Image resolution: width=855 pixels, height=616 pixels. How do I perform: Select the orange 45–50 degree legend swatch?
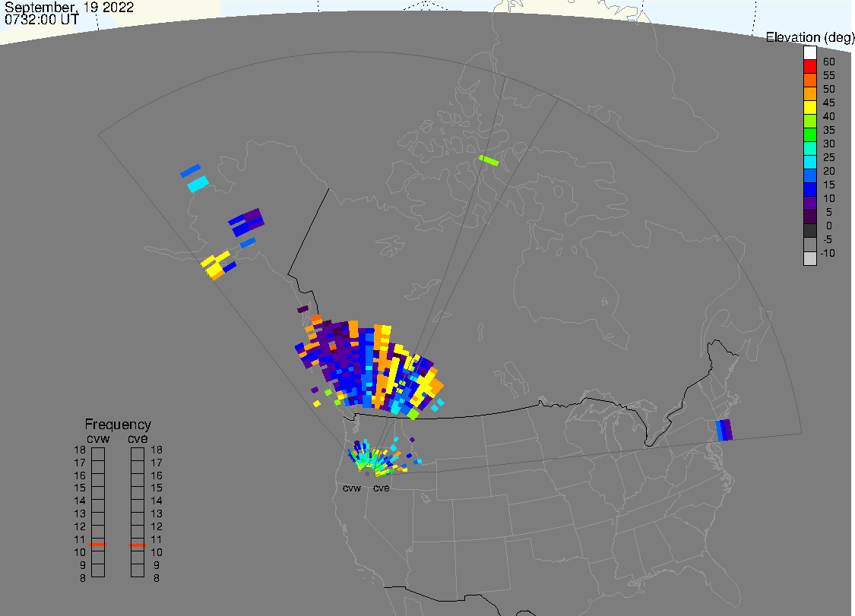tap(809, 93)
